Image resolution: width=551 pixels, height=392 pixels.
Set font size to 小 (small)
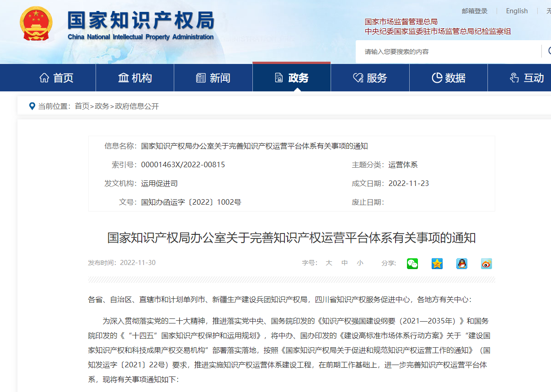[x=360, y=263]
